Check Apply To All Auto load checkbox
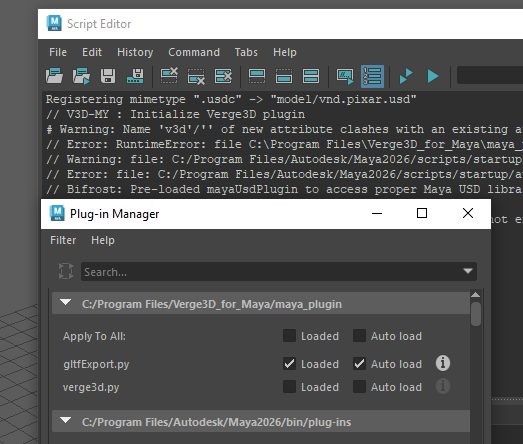The height and width of the screenshot is (444, 523). click(359, 336)
